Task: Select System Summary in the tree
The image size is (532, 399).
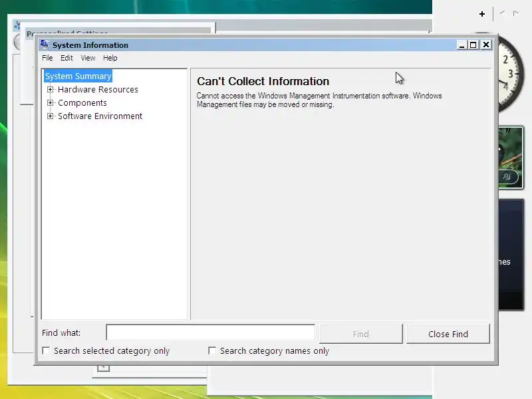Action: (x=78, y=76)
